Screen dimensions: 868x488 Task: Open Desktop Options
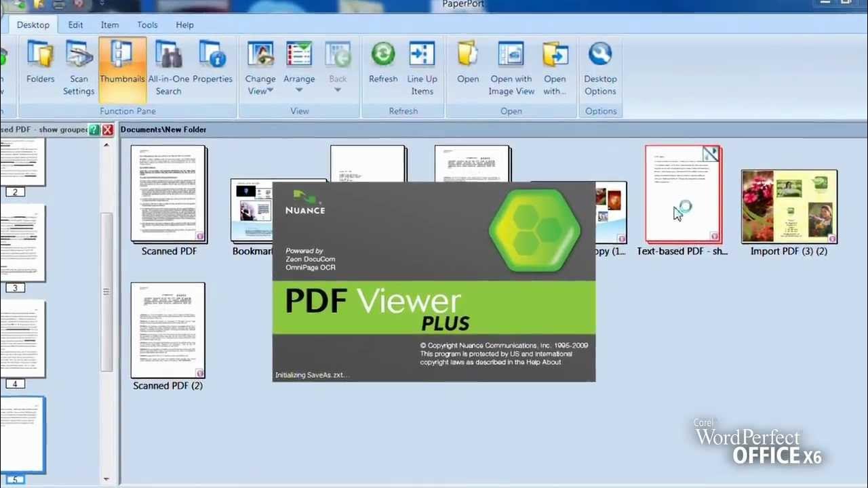pos(600,68)
